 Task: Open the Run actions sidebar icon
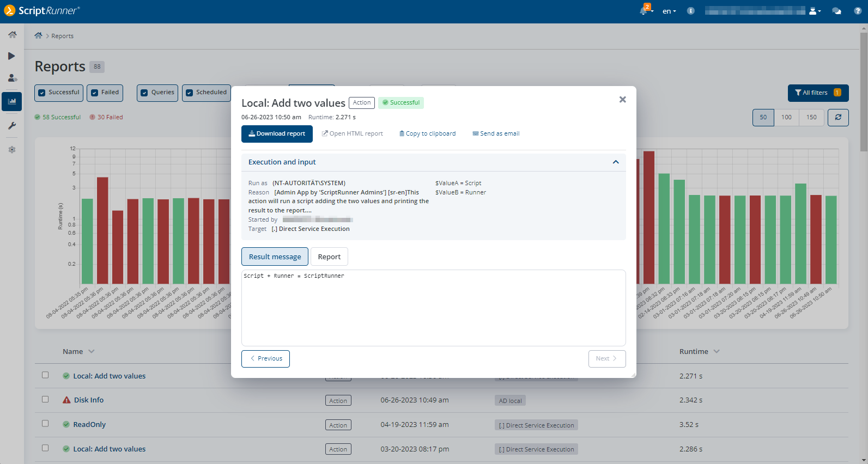coord(11,56)
